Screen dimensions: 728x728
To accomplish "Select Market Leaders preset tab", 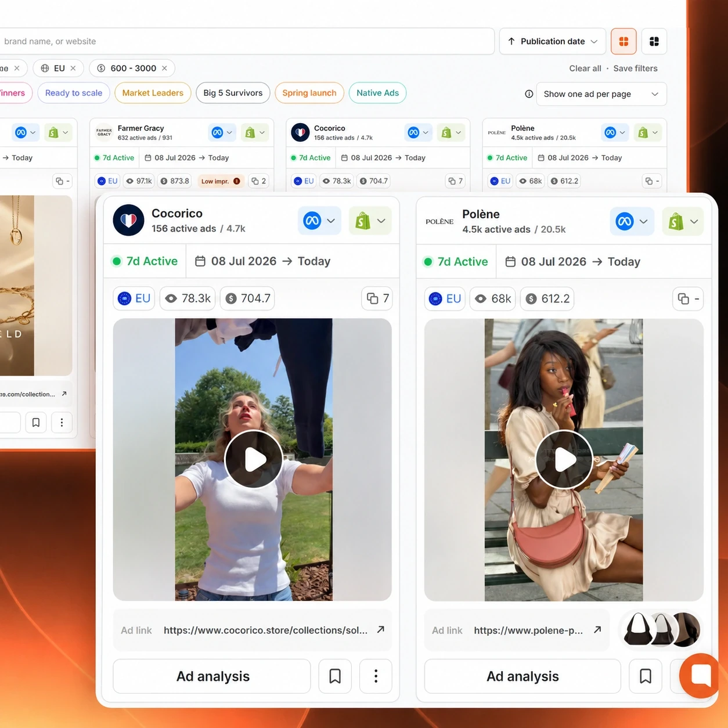I will click(x=153, y=93).
